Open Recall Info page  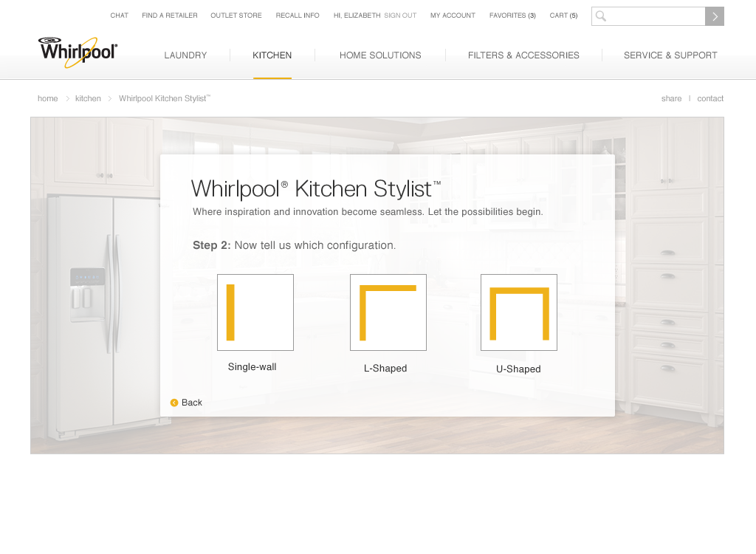point(298,16)
